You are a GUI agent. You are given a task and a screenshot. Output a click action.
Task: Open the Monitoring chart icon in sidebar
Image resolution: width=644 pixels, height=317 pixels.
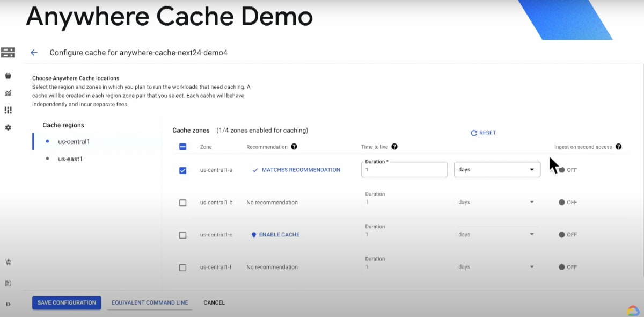pos(8,93)
